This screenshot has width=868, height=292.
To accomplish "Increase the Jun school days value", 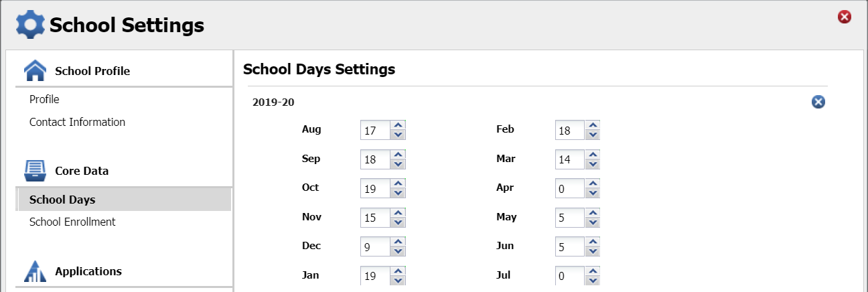I will [x=592, y=242].
